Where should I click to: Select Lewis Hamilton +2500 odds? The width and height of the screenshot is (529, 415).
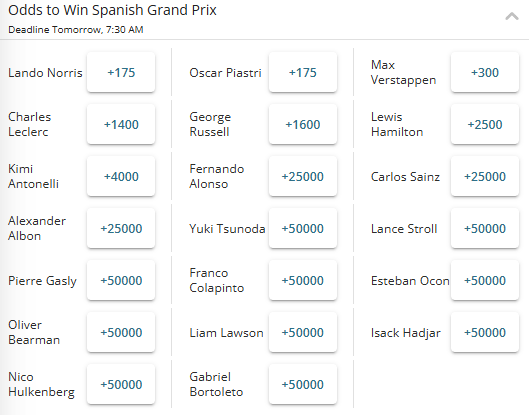pyautogui.click(x=485, y=124)
